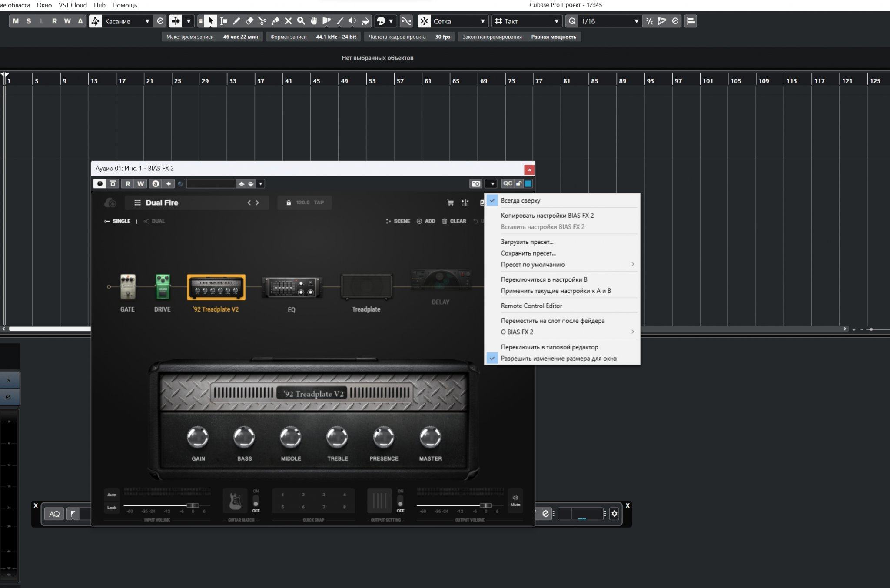
Task: Open the VST Cloud menu
Action: click(73, 5)
